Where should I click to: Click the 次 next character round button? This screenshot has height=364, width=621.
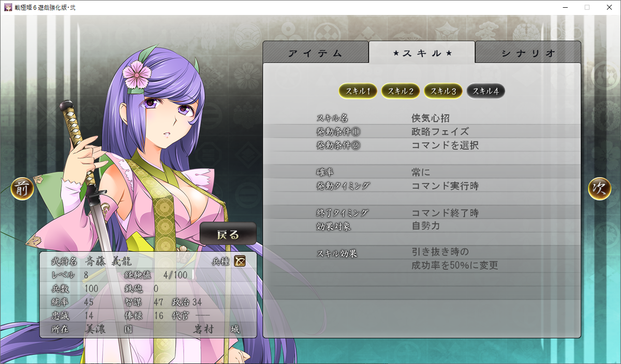coord(600,189)
